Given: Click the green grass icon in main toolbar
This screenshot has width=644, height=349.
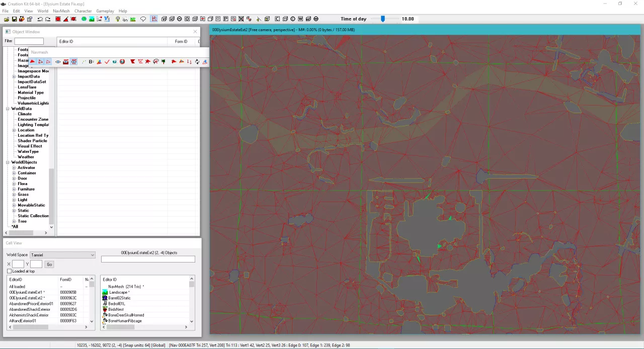Looking at the screenshot, I should click(133, 19).
